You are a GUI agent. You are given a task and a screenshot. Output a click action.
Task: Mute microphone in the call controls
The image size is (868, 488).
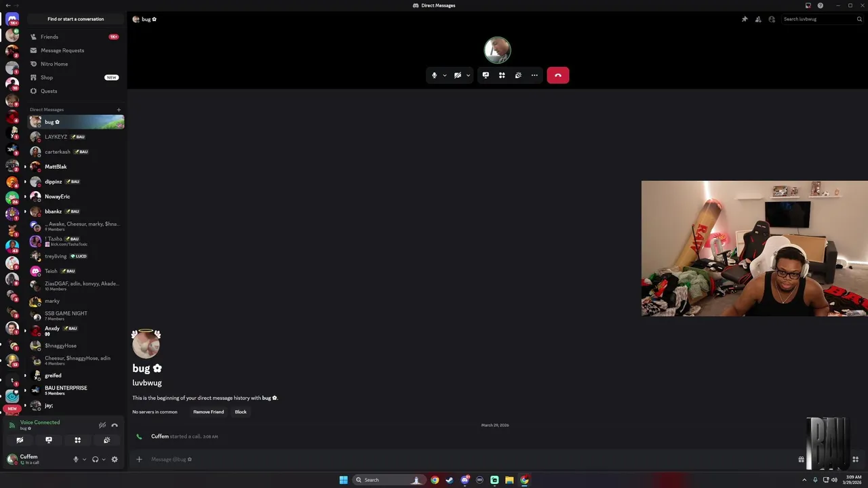click(434, 75)
